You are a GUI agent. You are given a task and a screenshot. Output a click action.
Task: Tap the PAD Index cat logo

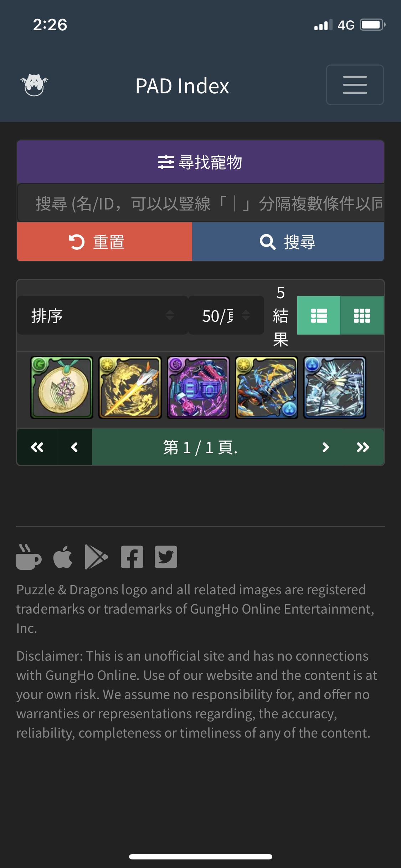[34, 85]
